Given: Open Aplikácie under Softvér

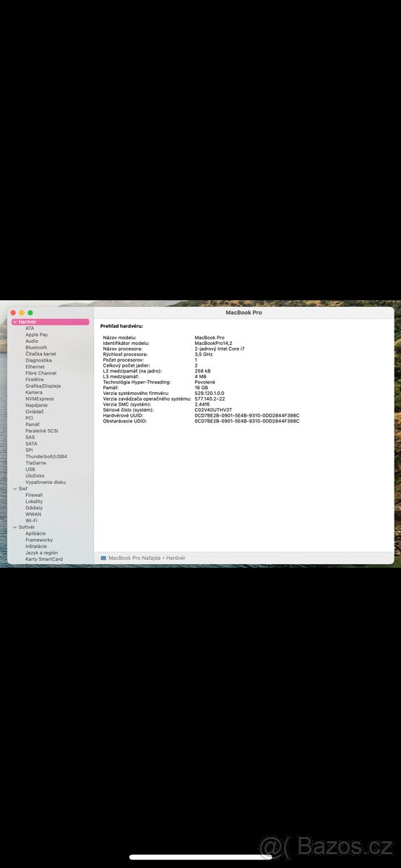Looking at the screenshot, I should pyautogui.click(x=35, y=534).
